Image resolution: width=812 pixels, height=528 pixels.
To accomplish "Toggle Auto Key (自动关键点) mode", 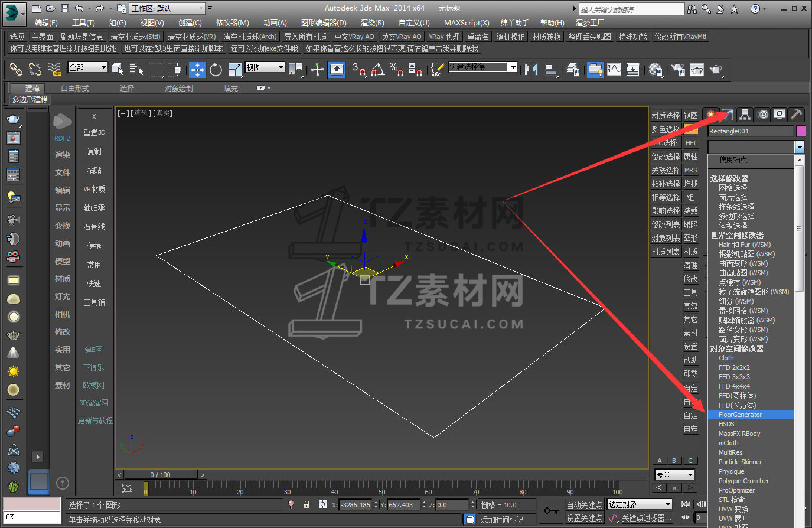I will pyautogui.click(x=584, y=505).
